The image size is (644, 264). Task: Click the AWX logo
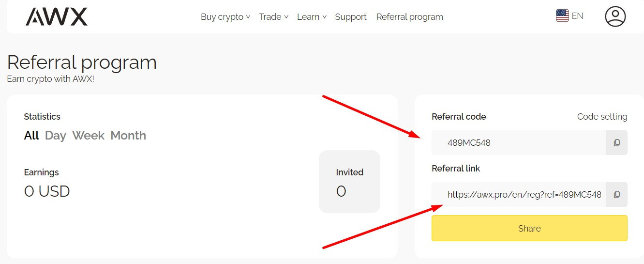[57, 17]
